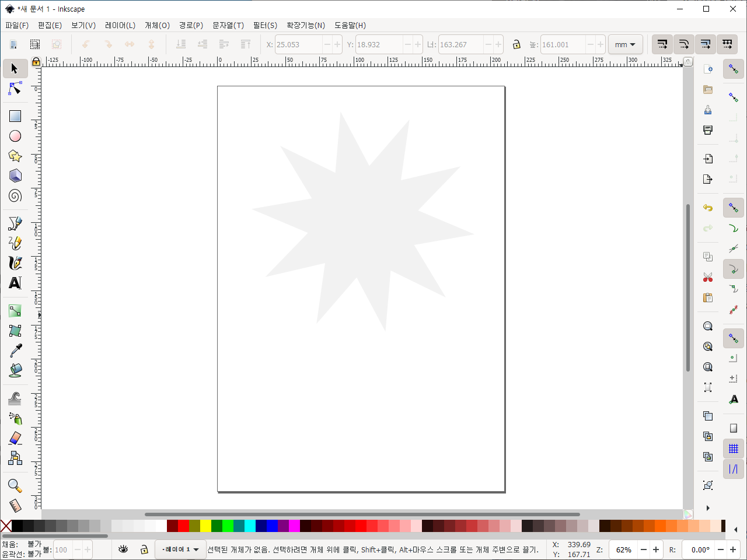
Task: Choose the Eraser tool
Action: (15, 437)
